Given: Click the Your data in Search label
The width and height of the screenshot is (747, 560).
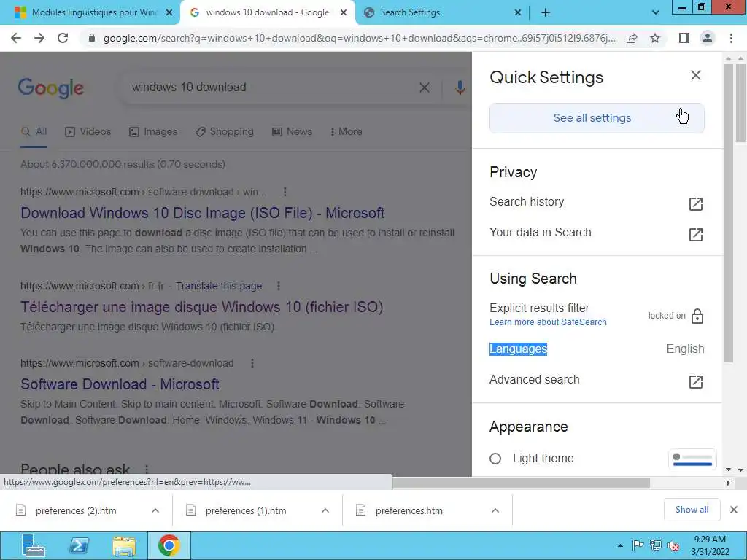Looking at the screenshot, I should tap(541, 233).
